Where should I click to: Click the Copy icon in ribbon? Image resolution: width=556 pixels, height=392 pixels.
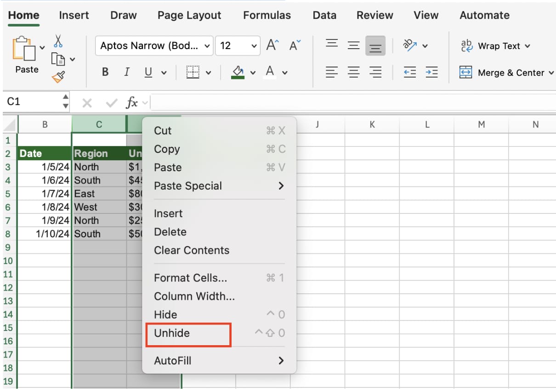pyautogui.click(x=58, y=59)
